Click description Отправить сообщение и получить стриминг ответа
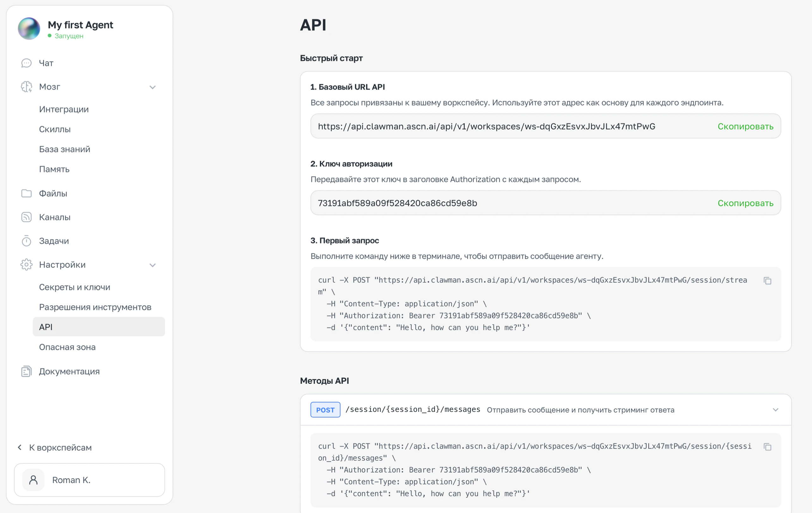 580,410
